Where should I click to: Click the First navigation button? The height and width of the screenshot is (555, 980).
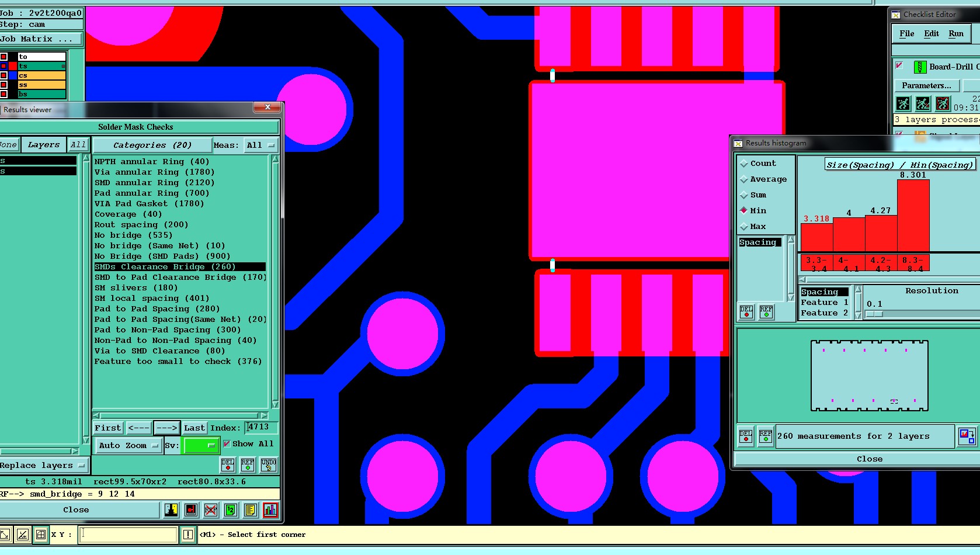point(108,428)
